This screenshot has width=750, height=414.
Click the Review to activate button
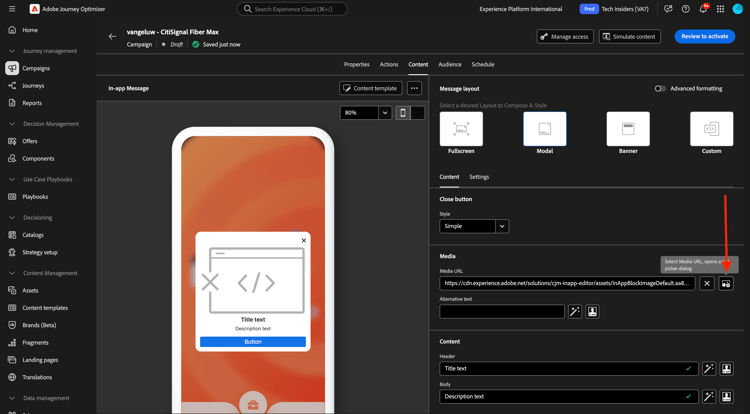tap(704, 36)
